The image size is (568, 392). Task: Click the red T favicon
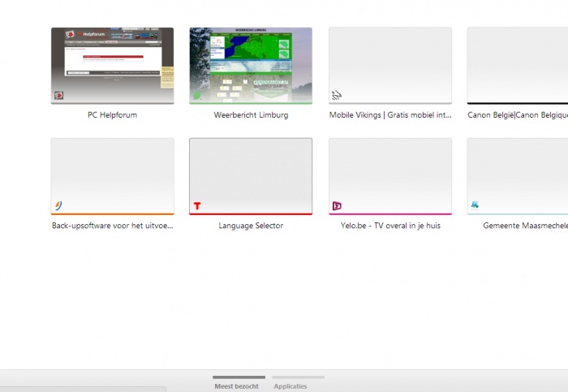(197, 206)
